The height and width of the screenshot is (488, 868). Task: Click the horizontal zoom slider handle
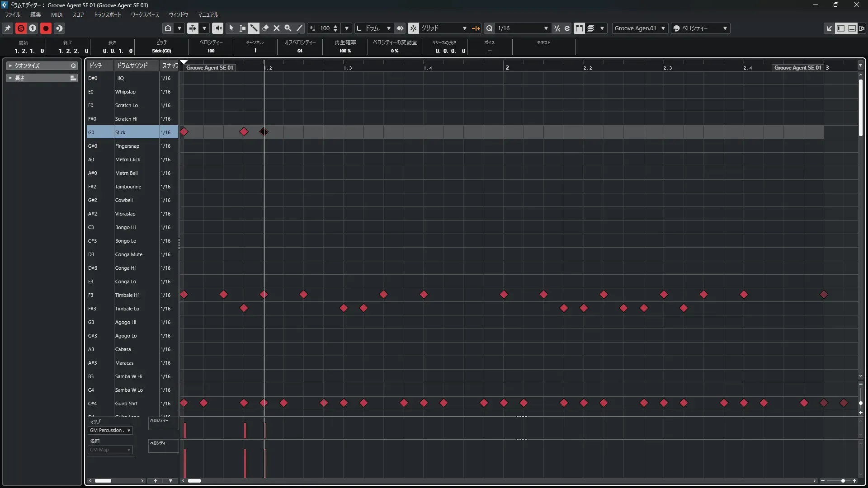pyautogui.click(x=843, y=481)
